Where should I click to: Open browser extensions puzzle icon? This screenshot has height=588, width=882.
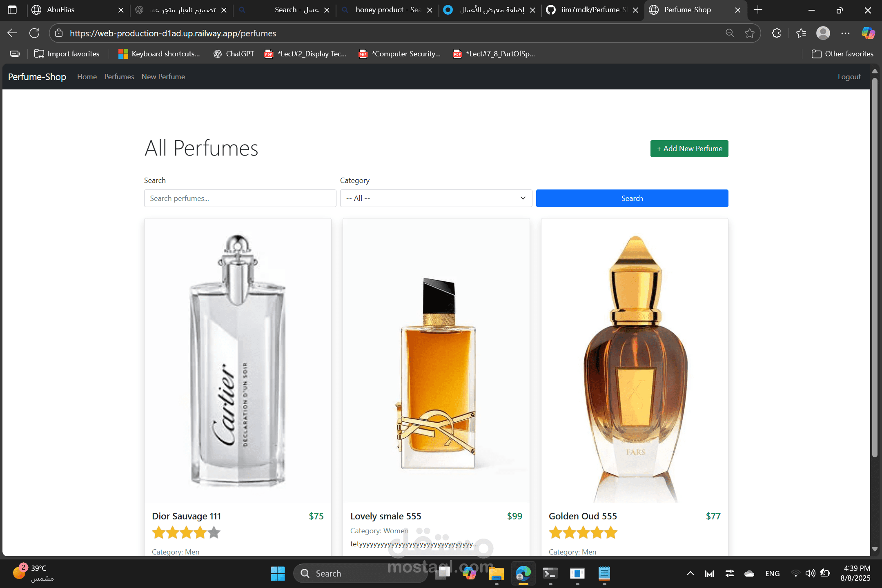(x=777, y=33)
